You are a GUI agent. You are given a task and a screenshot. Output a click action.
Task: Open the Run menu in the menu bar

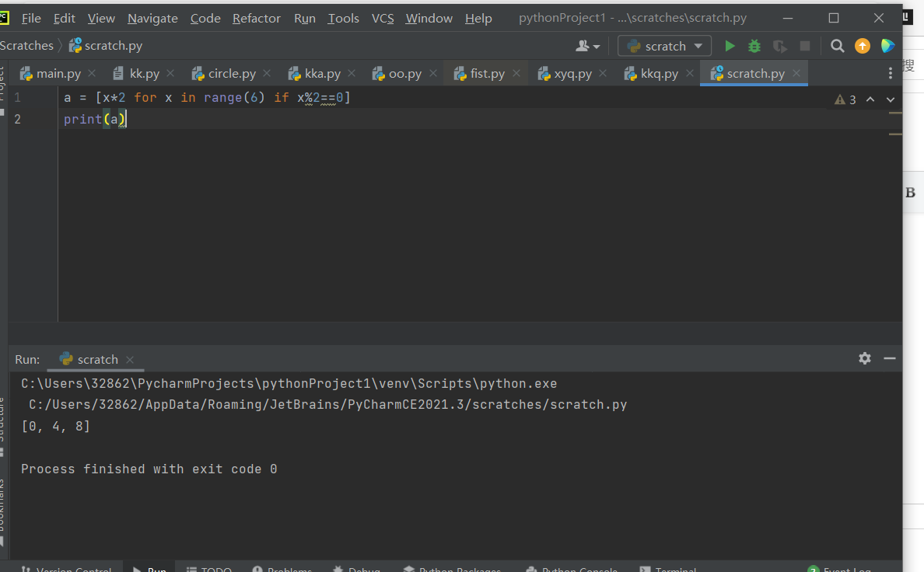[305, 18]
